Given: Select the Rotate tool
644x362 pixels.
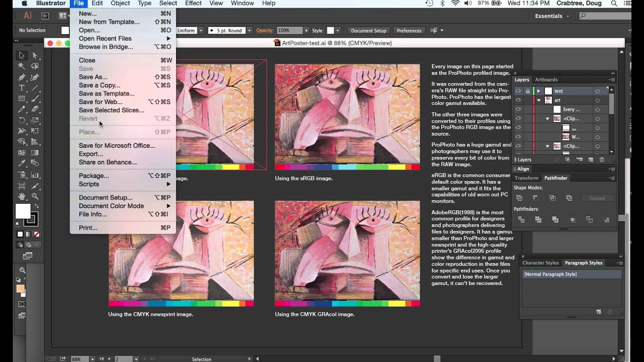Looking at the screenshot, I should pyautogui.click(x=22, y=120).
